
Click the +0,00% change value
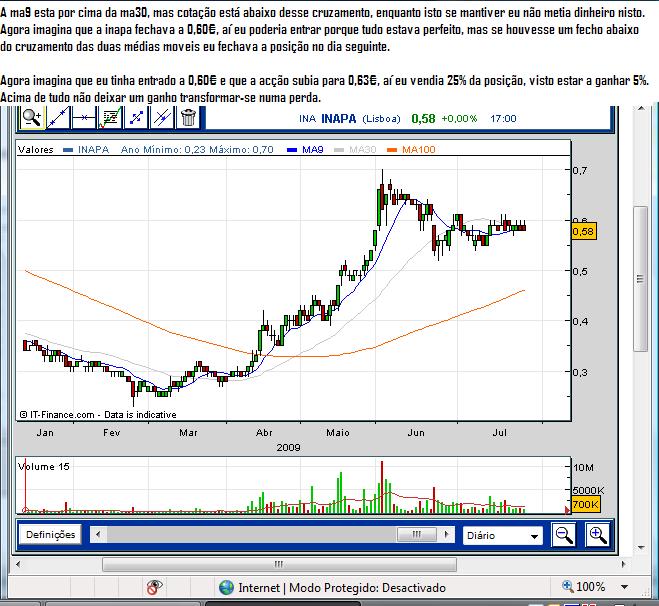[x=459, y=119]
